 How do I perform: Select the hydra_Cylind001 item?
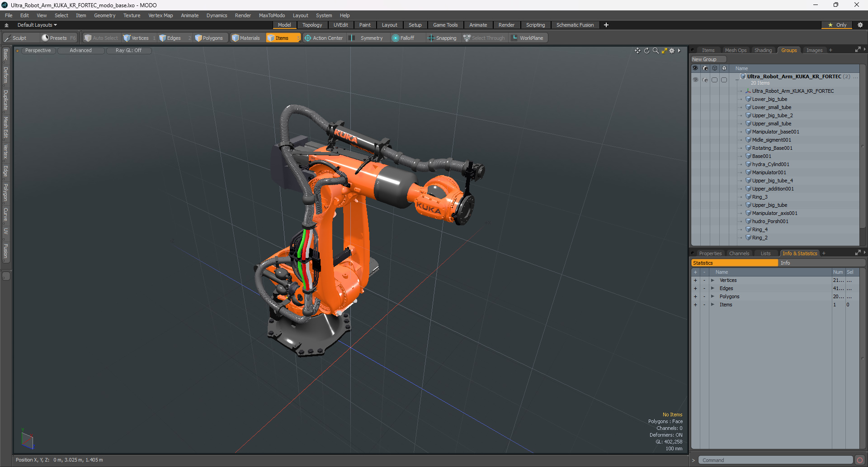click(770, 164)
